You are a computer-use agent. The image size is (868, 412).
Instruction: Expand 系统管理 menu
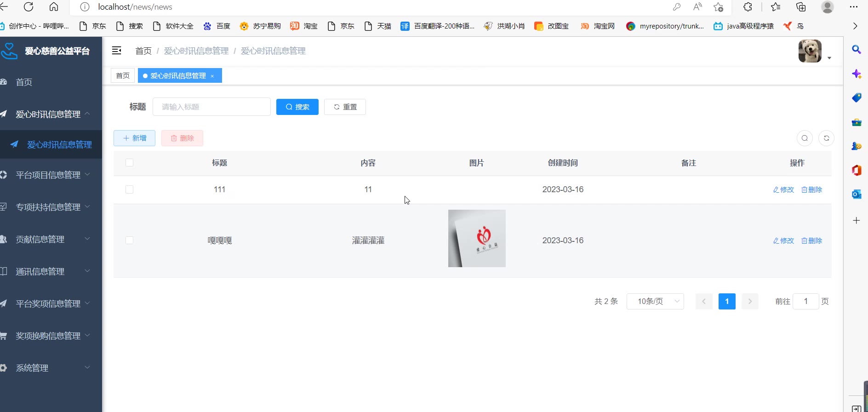point(51,368)
